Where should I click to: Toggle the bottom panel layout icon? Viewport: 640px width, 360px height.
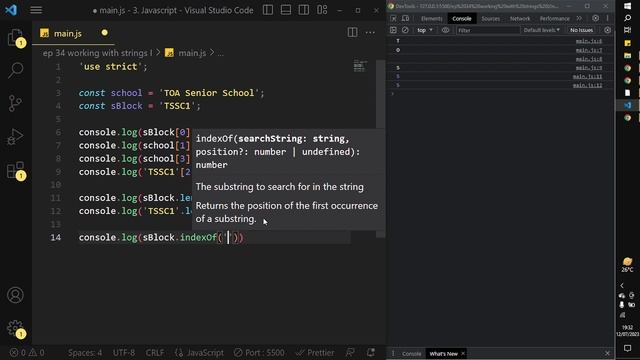[x=286, y=10]
